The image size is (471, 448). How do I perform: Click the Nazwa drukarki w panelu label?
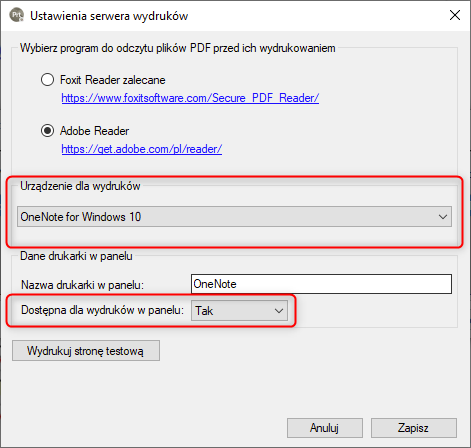(82, 285)
